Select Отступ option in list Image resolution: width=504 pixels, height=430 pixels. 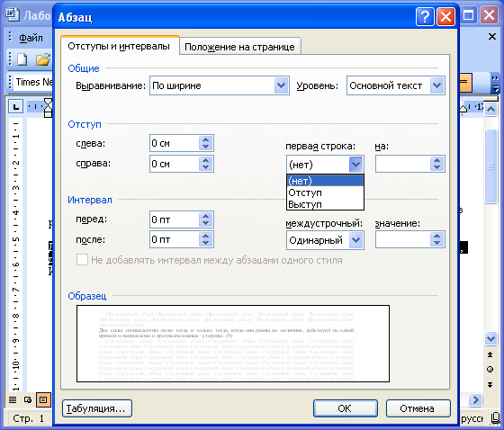(x=325, y=193)
